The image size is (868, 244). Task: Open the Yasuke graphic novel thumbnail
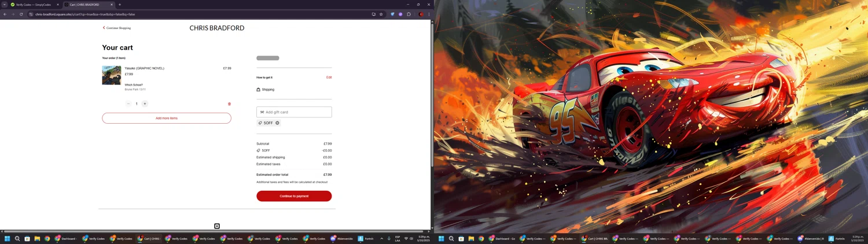pos(112,75)
